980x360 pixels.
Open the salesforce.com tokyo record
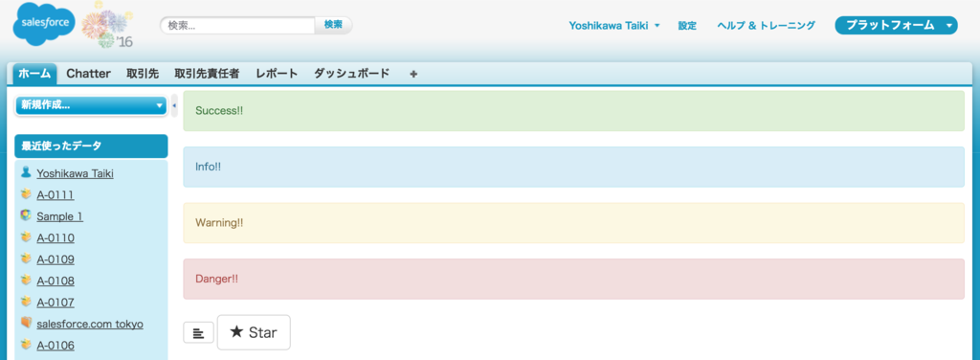tap(90, 324)
